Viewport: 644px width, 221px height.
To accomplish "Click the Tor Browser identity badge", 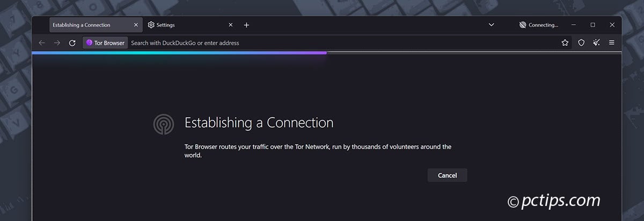I will coord(105,43).
